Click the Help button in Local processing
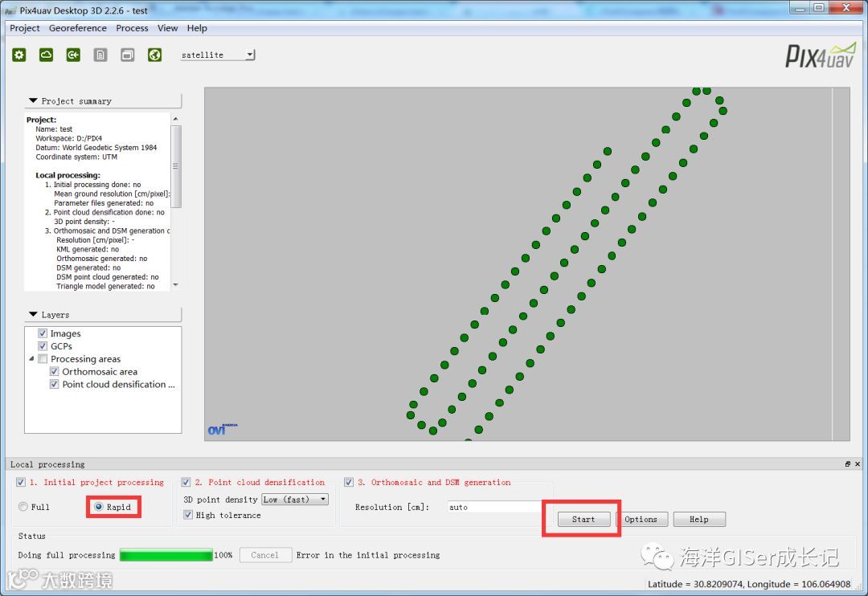Viewport: 868px width, 596px height. 698,519
